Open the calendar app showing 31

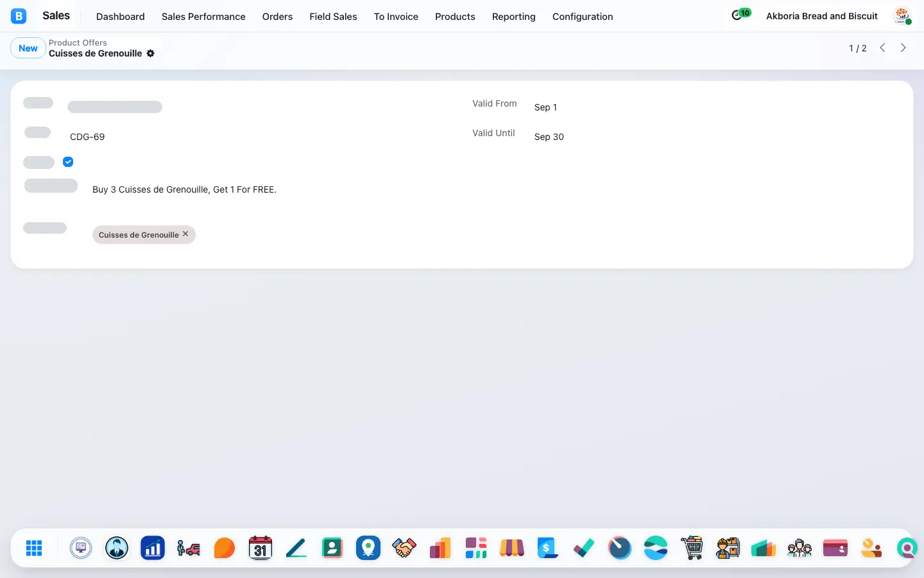point(261,548)
